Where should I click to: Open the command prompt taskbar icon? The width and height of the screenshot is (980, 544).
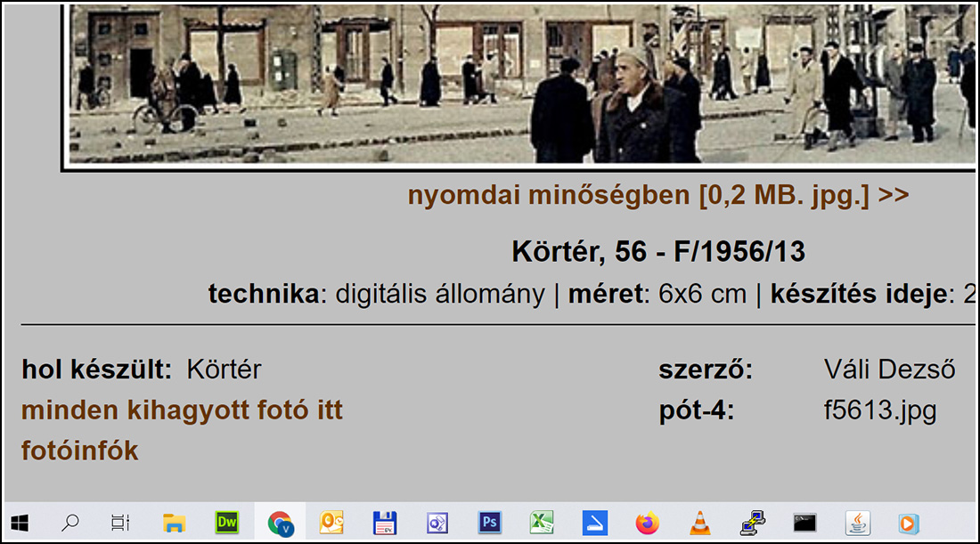click(x=804, y=523)
